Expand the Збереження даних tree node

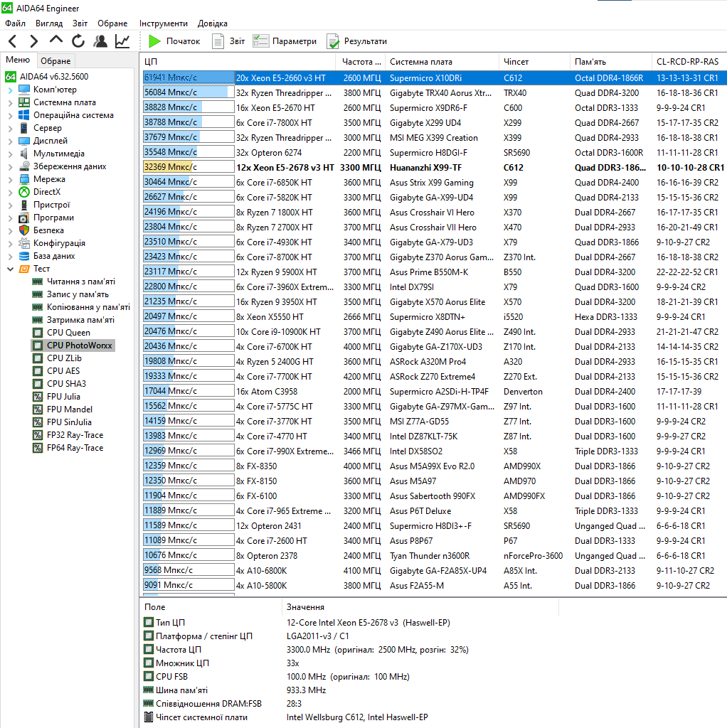click(x=11, y=166)
